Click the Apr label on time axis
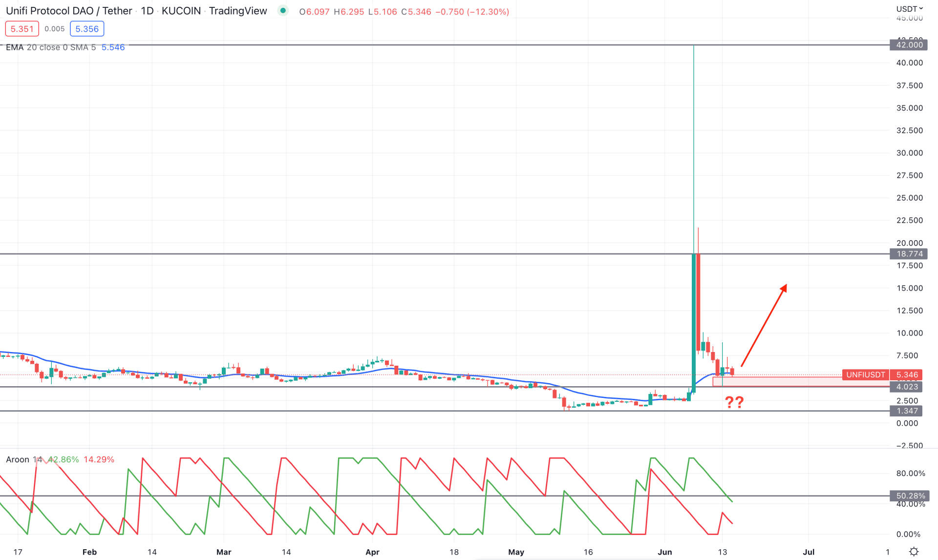 (x=372, y=552)
